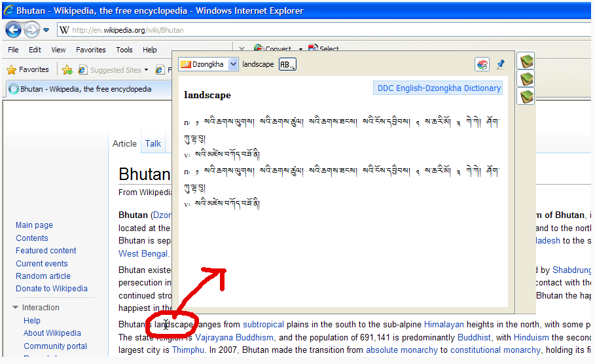Open the Tools menu
595x364 pixels.
pyautogui.click(x=124, y=50)
